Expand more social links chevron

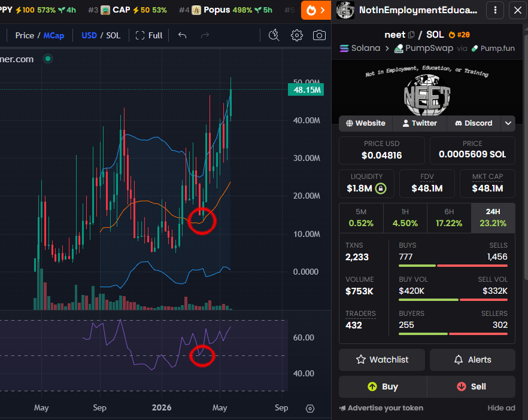point(508,123)
